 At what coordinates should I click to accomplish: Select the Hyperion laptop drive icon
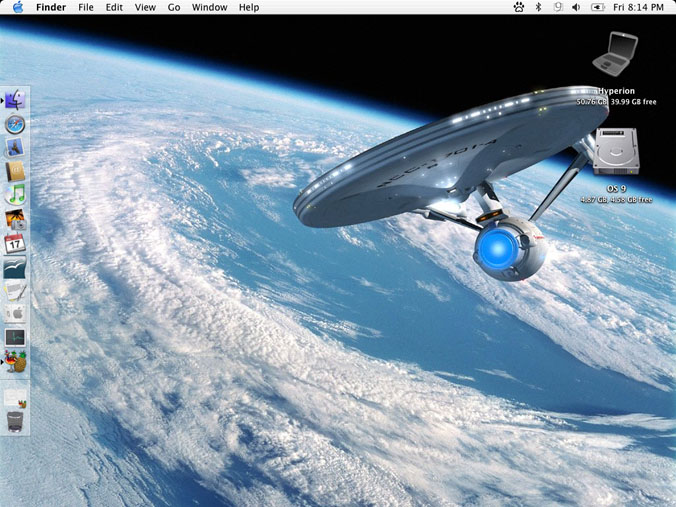[x=616, y=54]
